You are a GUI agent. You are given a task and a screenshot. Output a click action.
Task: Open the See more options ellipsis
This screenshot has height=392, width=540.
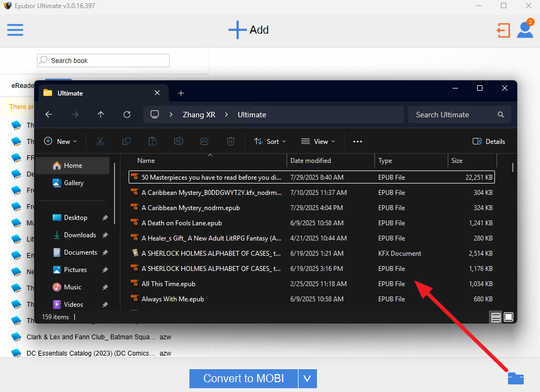tap(357, 142)
